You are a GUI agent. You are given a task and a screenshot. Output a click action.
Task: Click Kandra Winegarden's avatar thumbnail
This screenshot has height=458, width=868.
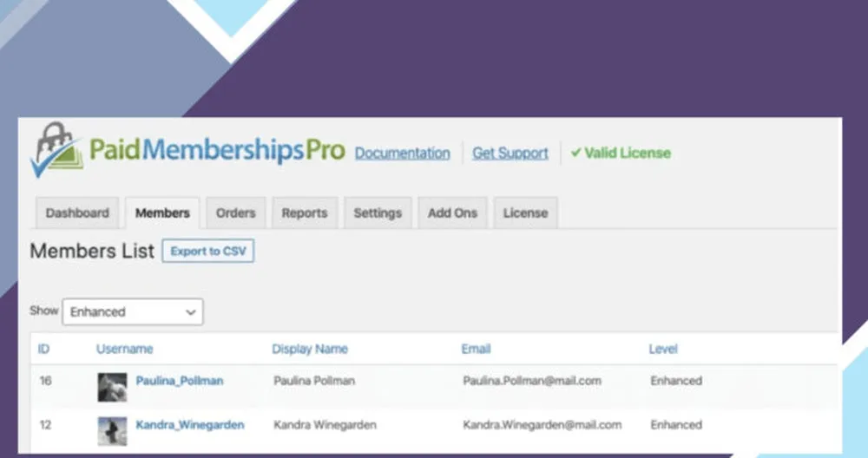tap(112, 431)
